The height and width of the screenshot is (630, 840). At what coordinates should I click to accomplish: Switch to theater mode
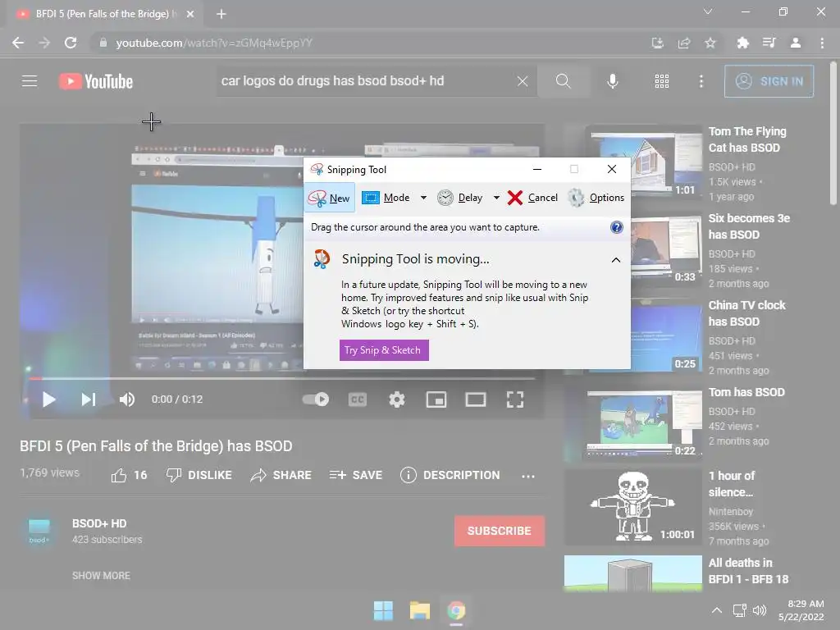point(475,399)
